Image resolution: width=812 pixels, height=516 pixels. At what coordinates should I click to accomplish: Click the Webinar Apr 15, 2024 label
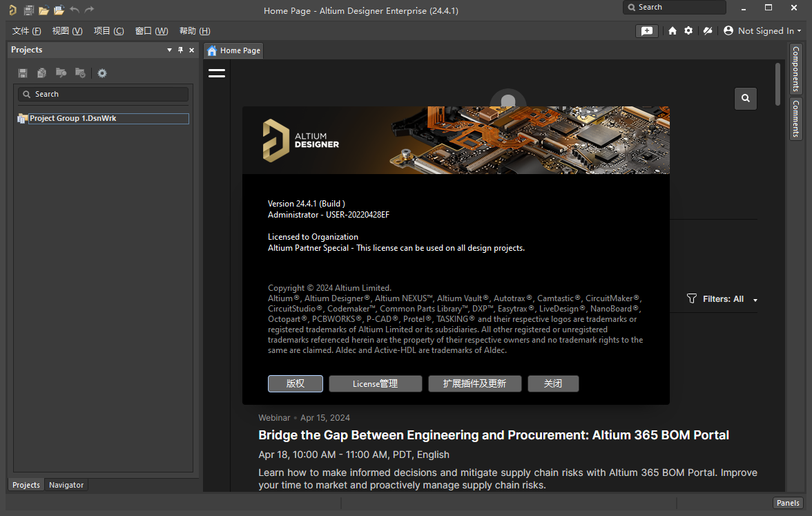tap(304, 417)
